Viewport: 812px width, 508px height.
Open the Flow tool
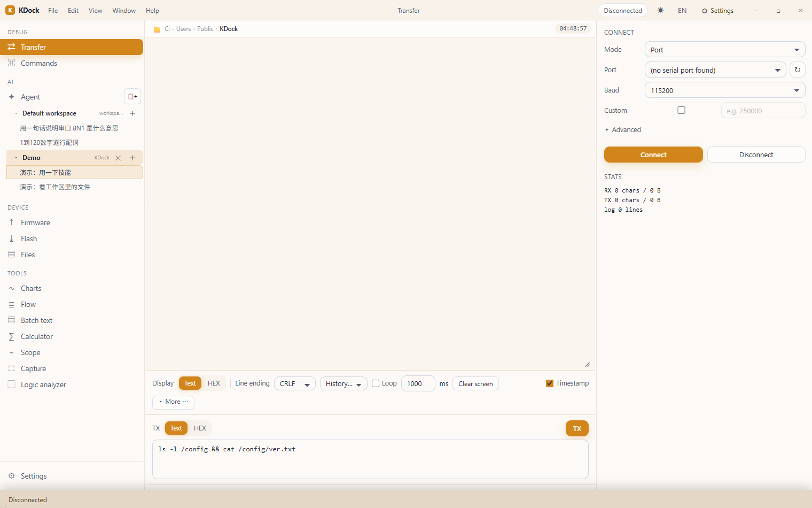click(x=72, y=304)
